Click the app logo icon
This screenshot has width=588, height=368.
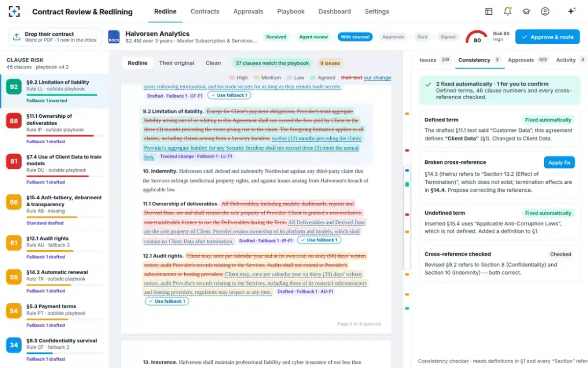click(15, 11)
